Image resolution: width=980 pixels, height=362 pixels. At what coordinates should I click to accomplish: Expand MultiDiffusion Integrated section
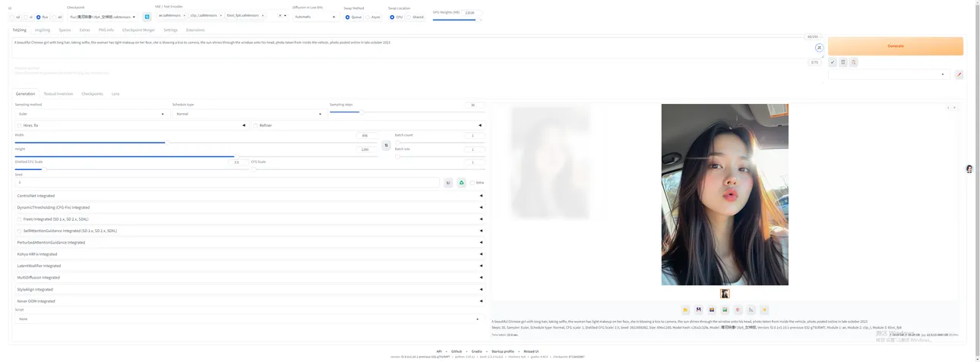(x=248, y=278)
